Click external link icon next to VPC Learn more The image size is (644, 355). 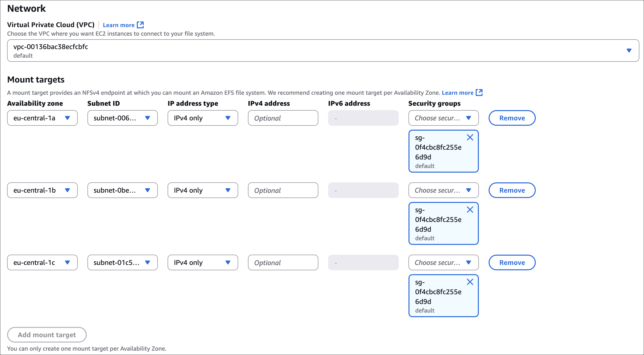140,25
